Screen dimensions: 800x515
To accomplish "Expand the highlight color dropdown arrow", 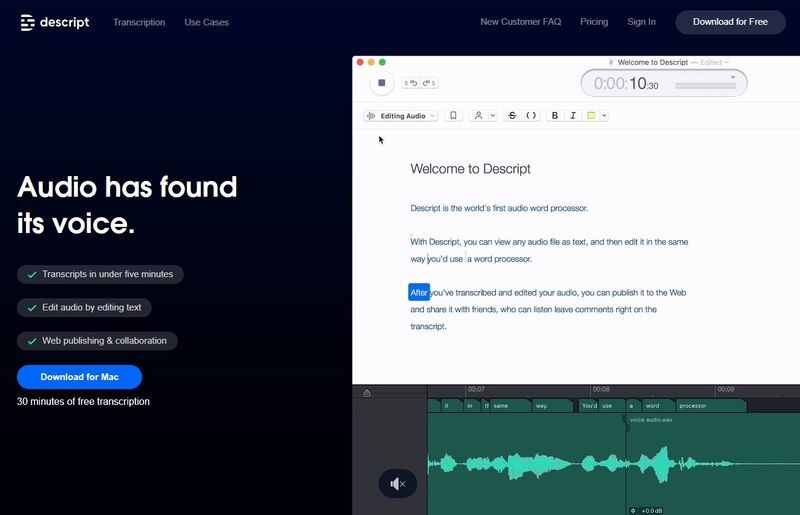I will pos(604,116).
